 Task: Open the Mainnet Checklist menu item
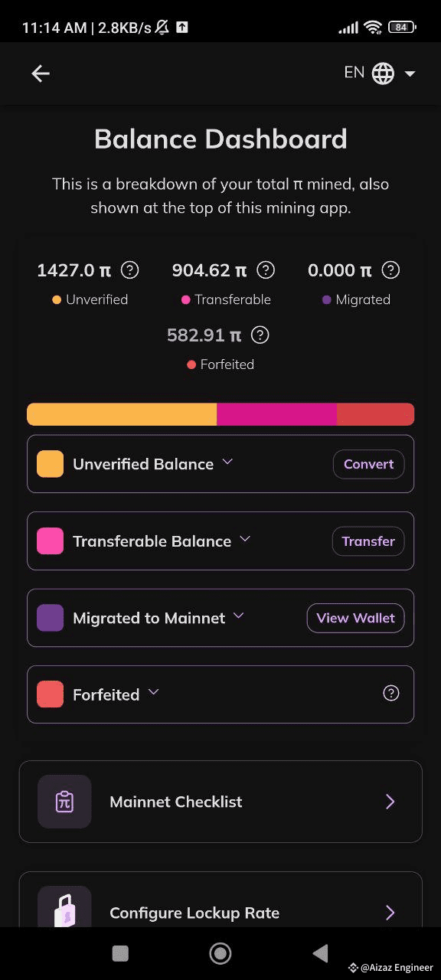[x=220, y=802]
